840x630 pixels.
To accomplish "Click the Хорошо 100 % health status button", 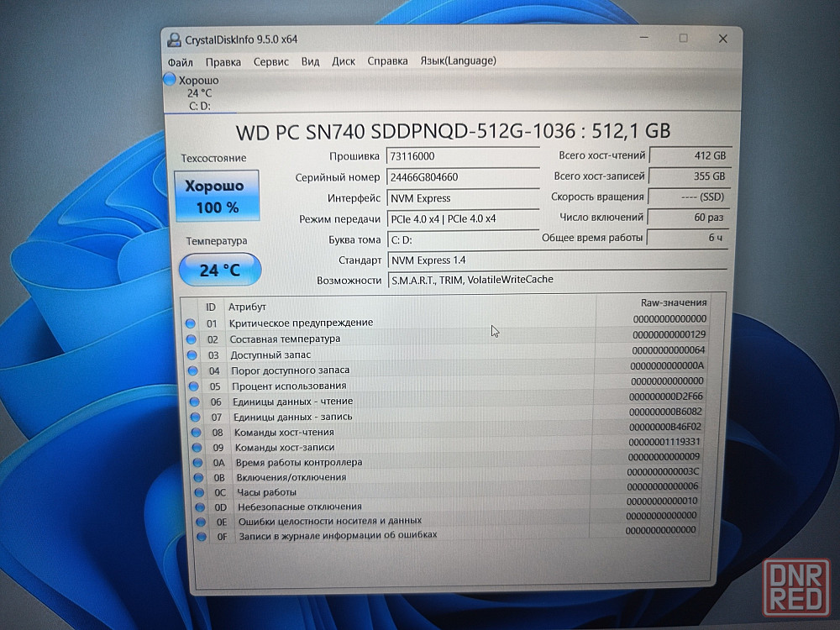I will (217, 197).
